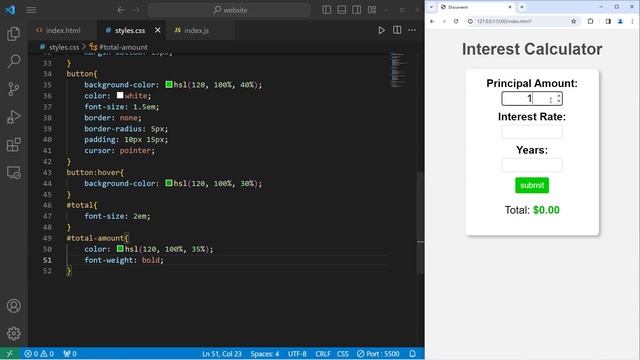Open browser side panel icon

point(608,21)
